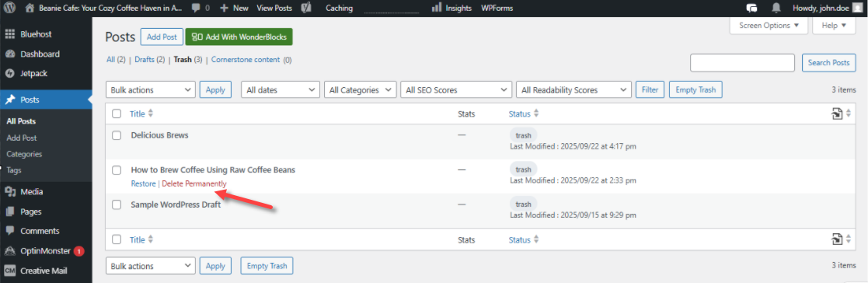The image size is (868, 283).
Task: Switch to the Cornerstone content filter
Action: pyautogui.click(x=246, y=59)
